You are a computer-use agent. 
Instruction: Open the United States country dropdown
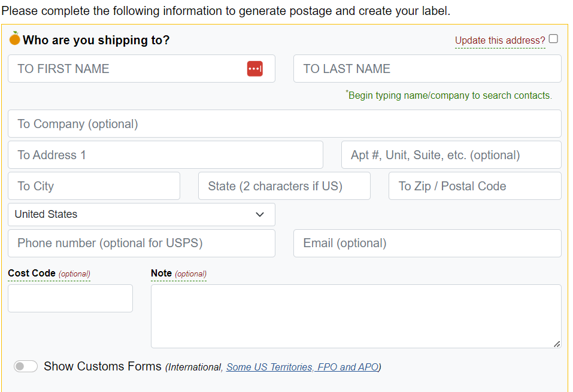point(141,214)
